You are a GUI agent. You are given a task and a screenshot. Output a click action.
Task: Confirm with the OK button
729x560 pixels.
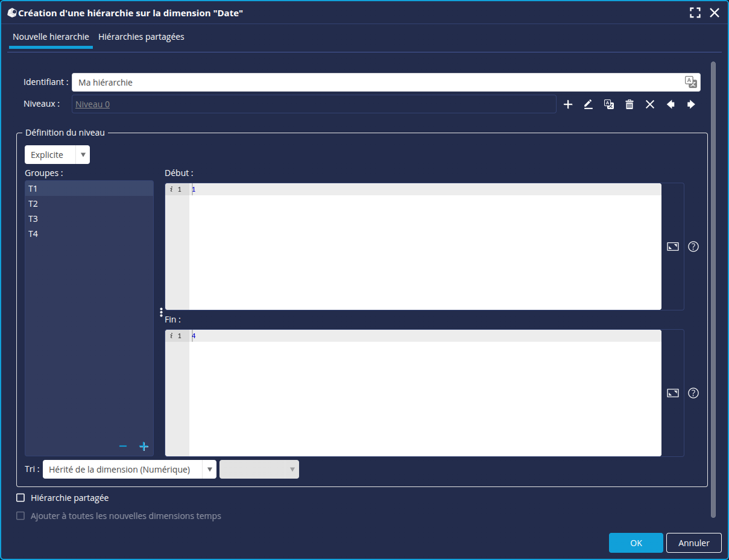(636, 543)
